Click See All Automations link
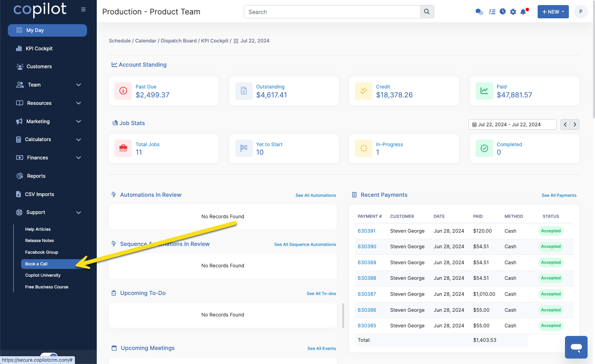 (316, 195)
